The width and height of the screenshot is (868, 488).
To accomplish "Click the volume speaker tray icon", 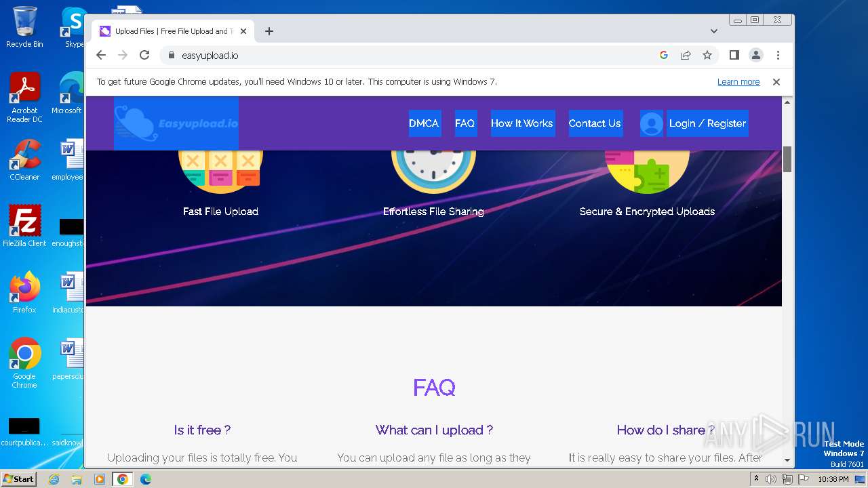I will (x=771, y=479).
